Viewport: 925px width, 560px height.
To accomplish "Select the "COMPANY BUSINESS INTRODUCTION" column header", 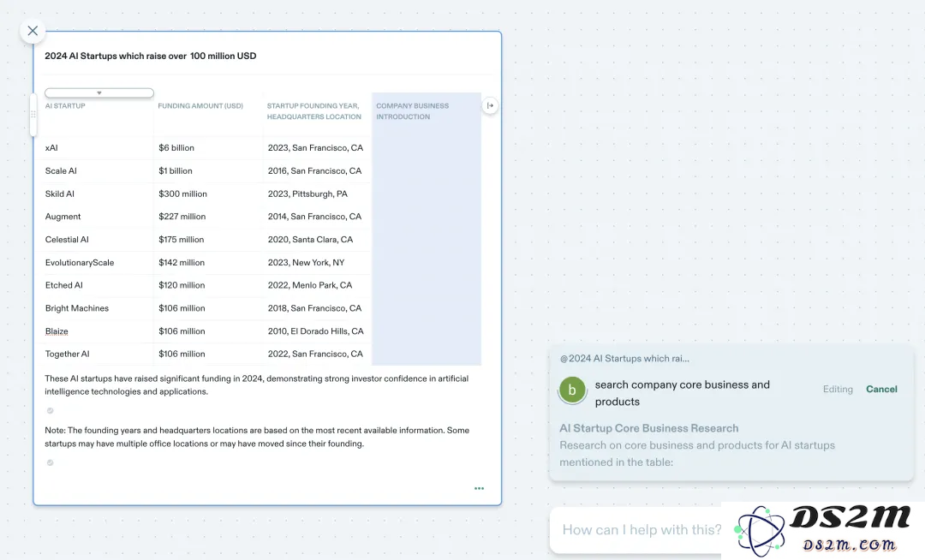I will click(412, 111).
